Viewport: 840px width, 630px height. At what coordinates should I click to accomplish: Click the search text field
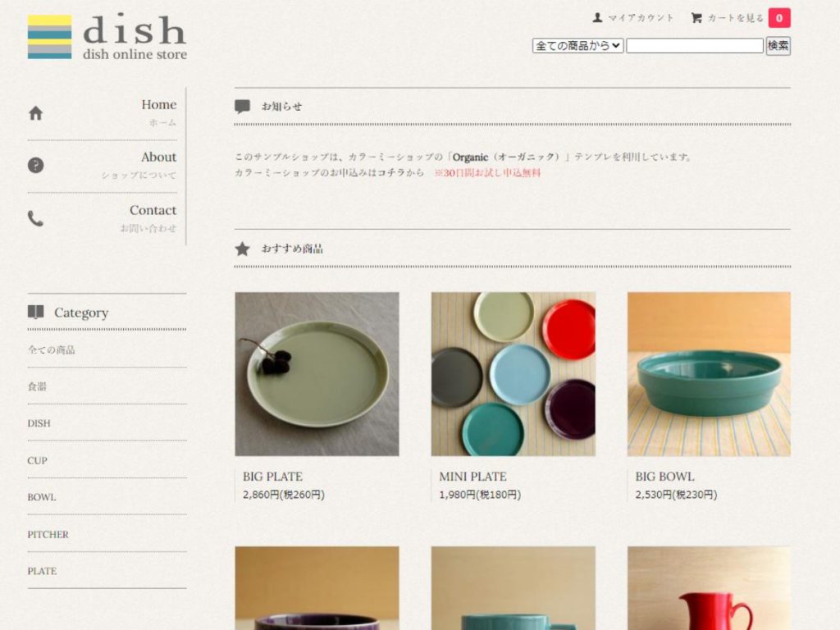pos(694,46)
